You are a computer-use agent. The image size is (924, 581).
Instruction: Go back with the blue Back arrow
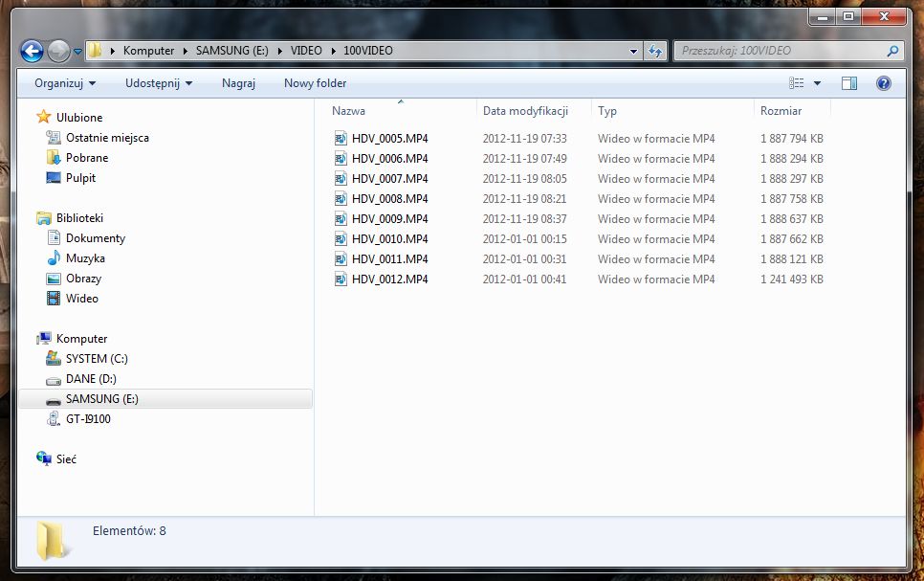[x=32, y=52]
